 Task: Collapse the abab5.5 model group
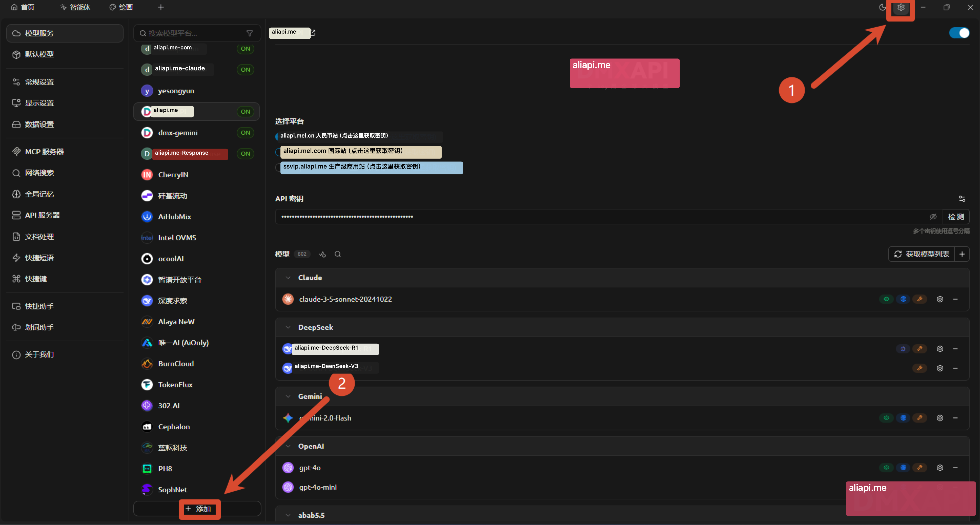(x=288, y=515)
